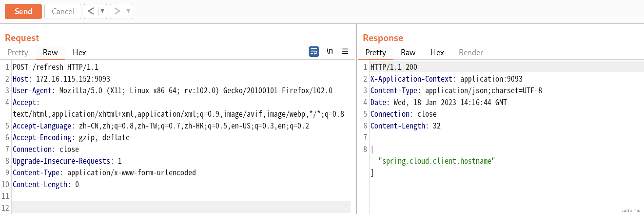The height and width of the screenshot is (214, 644).
Task: Toggle word wrap icon in Request pane
Action: (x=314, y=52)
